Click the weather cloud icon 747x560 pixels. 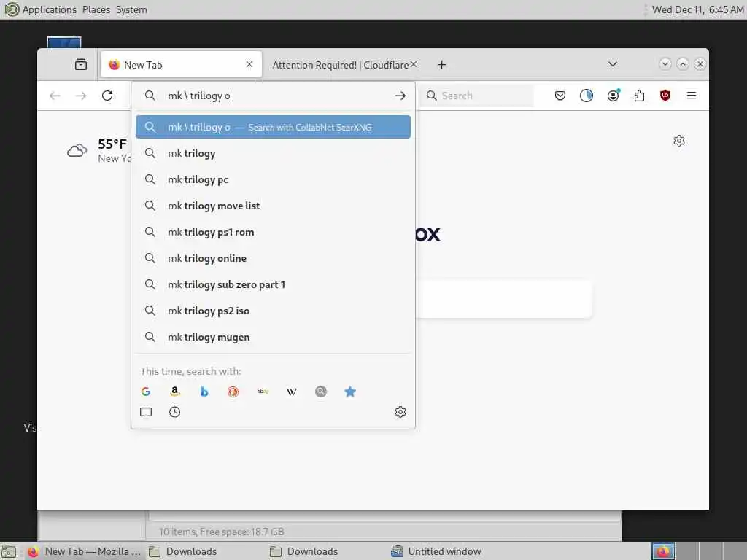coord(77,151)
